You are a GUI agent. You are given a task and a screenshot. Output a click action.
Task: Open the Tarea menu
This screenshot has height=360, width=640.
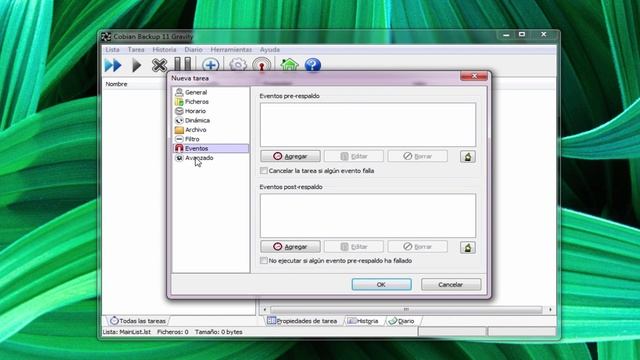(136, 49)
